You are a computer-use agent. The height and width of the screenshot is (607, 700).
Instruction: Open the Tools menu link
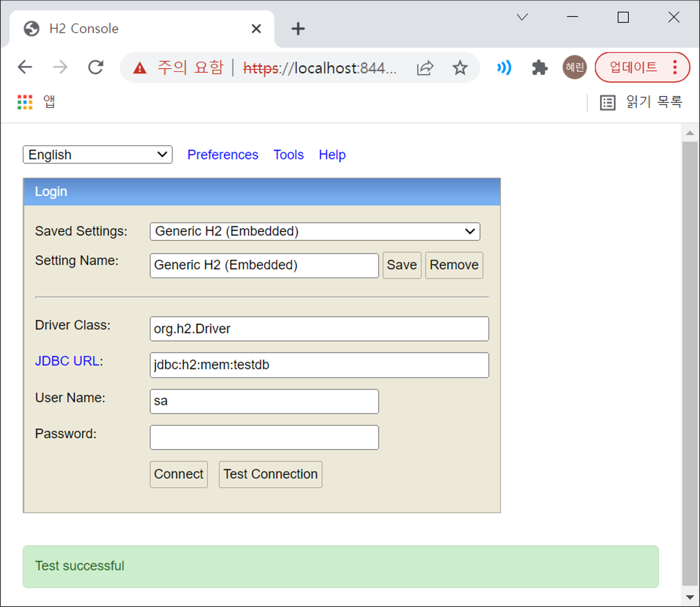288,155
